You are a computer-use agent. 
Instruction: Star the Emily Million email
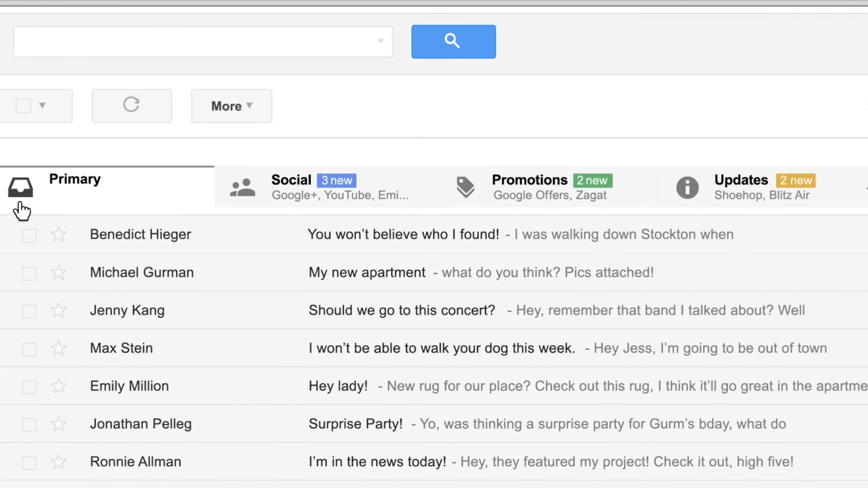click(x=59, y=386)
